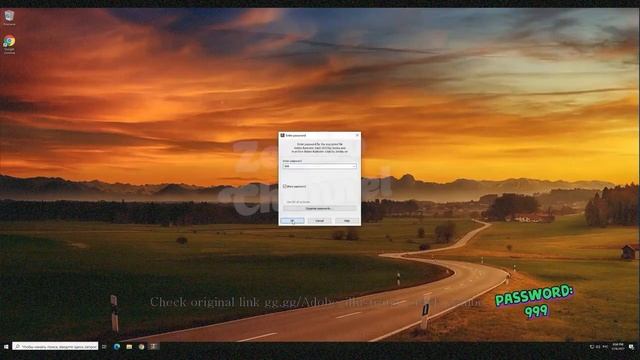640x360 pixels.
Task: Click the input language indicator in tray
Action: click(605, 347)
